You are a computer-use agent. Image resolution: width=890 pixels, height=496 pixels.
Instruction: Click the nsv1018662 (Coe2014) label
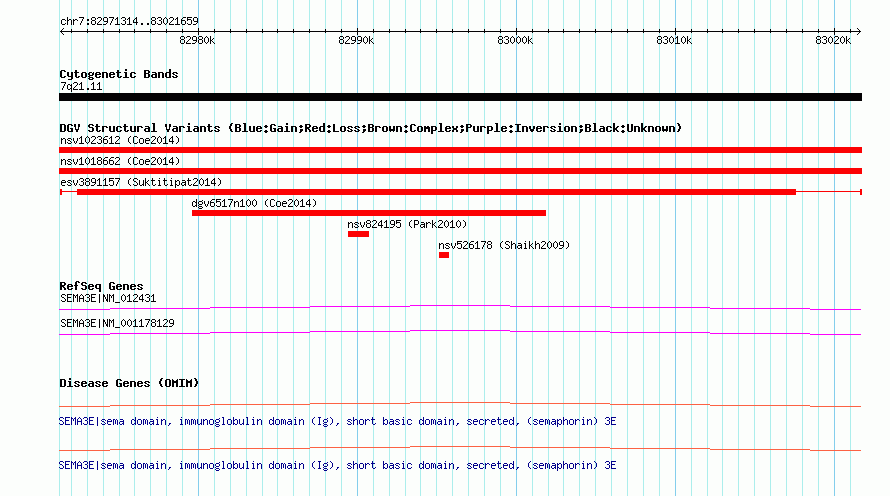120,161
